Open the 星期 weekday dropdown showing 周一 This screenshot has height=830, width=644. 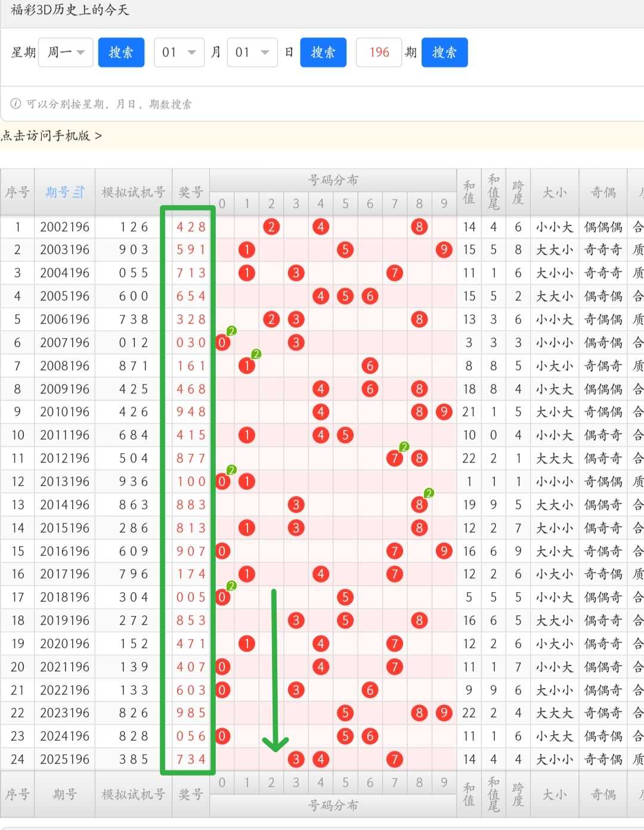tap(66, 52)
